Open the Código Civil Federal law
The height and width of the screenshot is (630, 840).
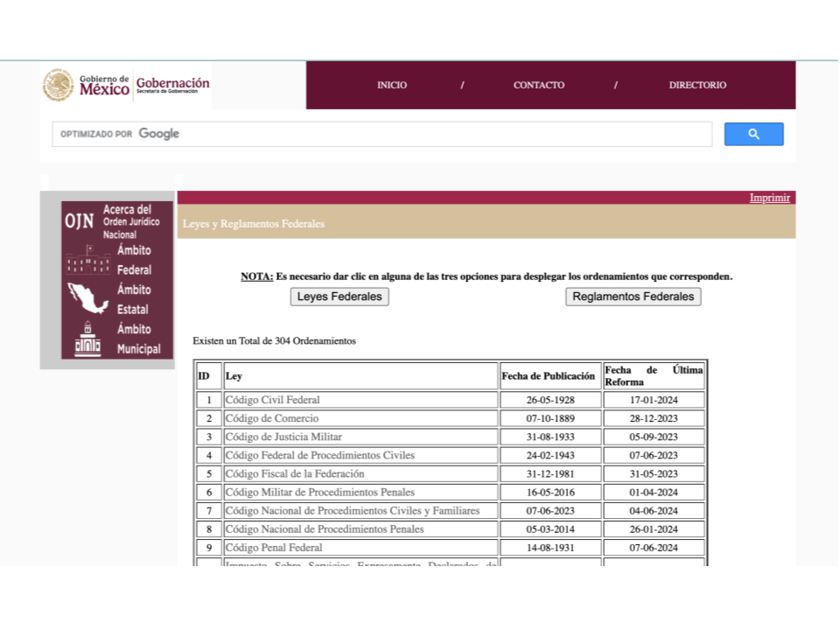click(273, 400)
